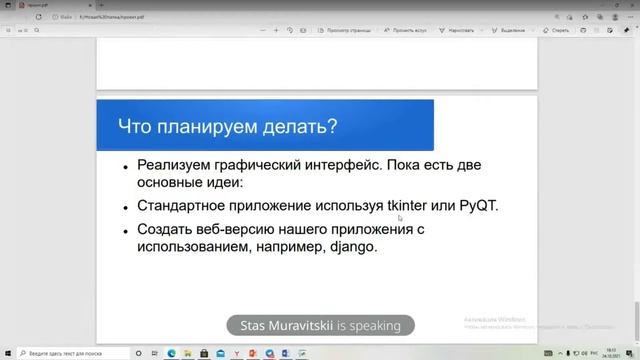Open the browser profile avatar

(615, 17)
